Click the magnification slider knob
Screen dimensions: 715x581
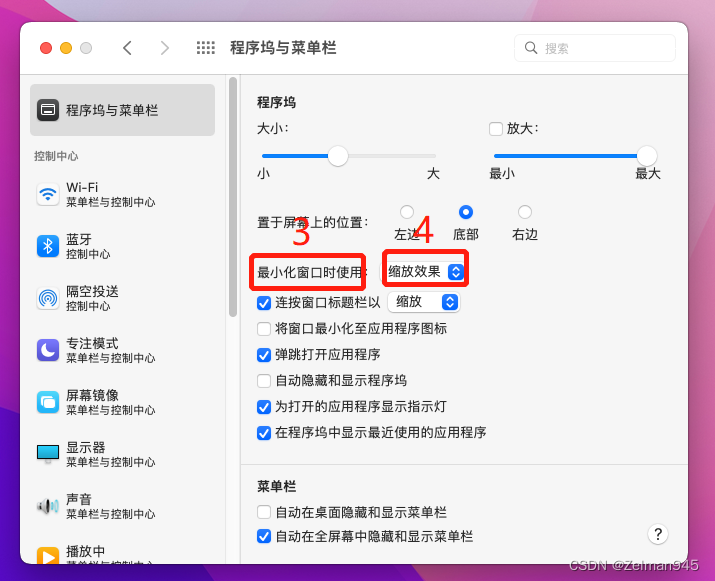(x=647, y=156)
